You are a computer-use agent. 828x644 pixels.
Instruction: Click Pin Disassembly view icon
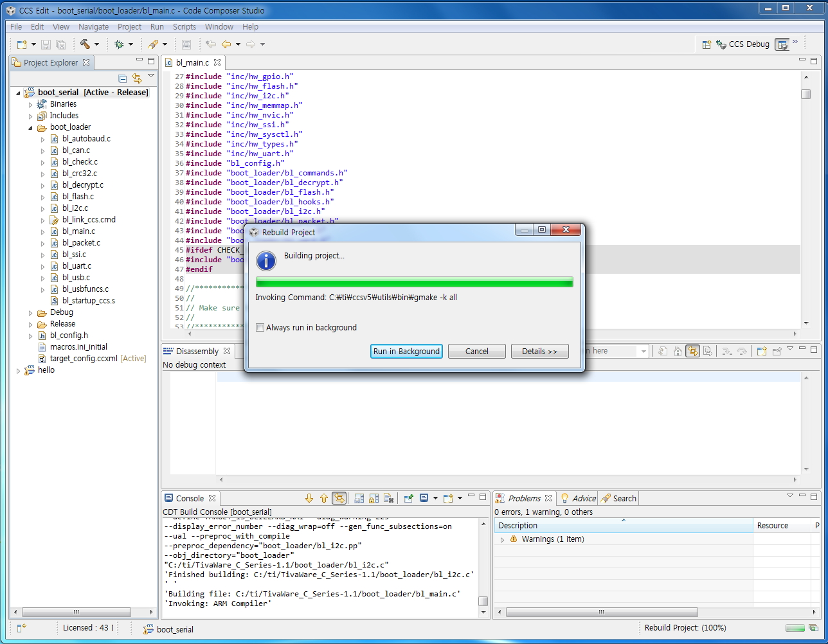pyautogui.click(x=777, y=351)
